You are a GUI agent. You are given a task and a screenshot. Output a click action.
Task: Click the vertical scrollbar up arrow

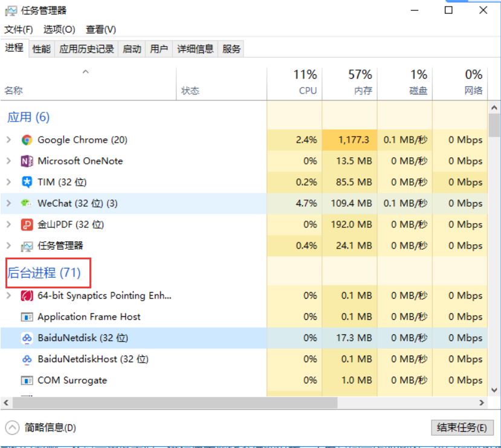[494, 108]
